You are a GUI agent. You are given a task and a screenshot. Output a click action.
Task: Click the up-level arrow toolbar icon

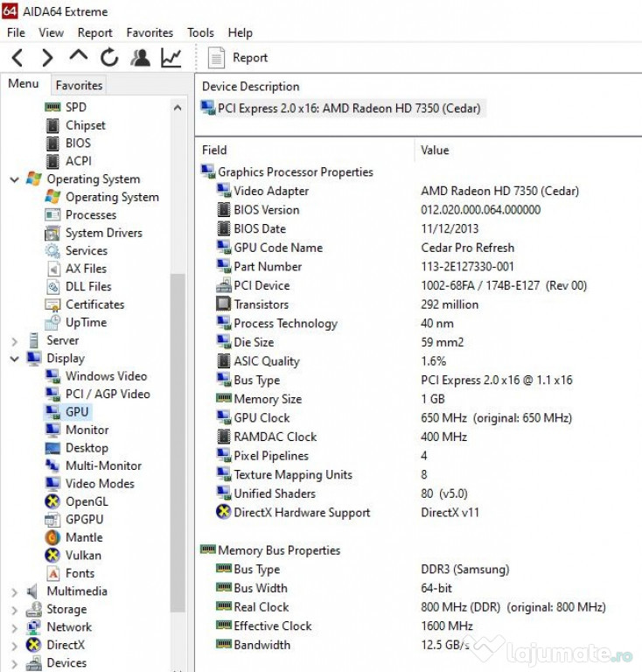point(79,56)
